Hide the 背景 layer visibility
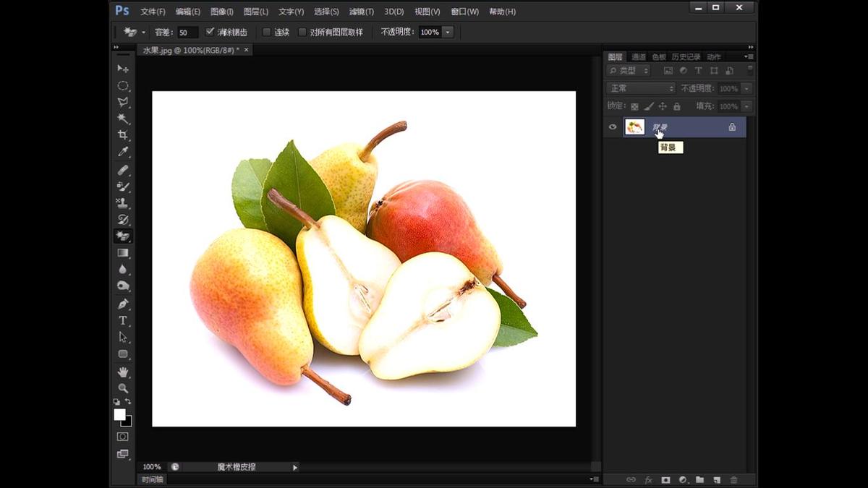 (x=613, y=127)
